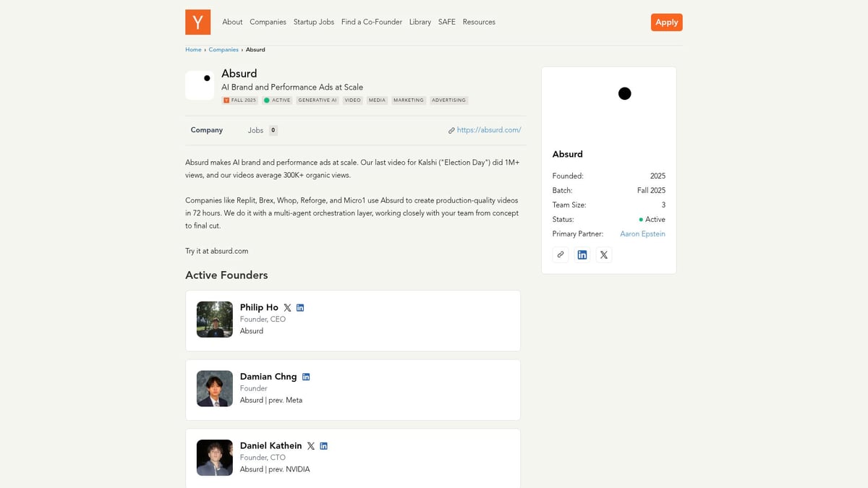Click the tagline 'AI Brand and Performance Ads at Scale'
Image resolution: width=868 pixels, height=488 pixels.
(292, 87)
